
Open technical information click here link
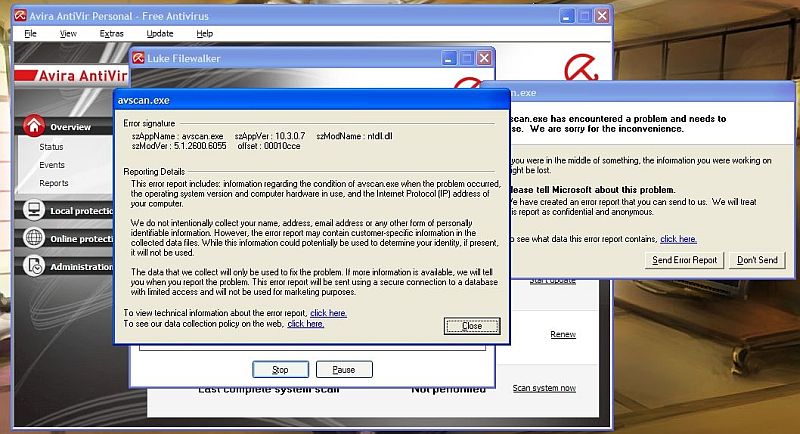pos(328,313)
